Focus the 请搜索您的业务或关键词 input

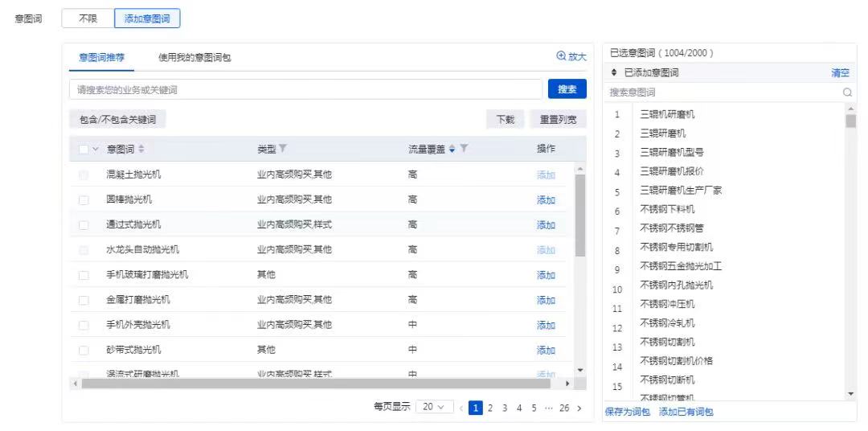point(305,89)
